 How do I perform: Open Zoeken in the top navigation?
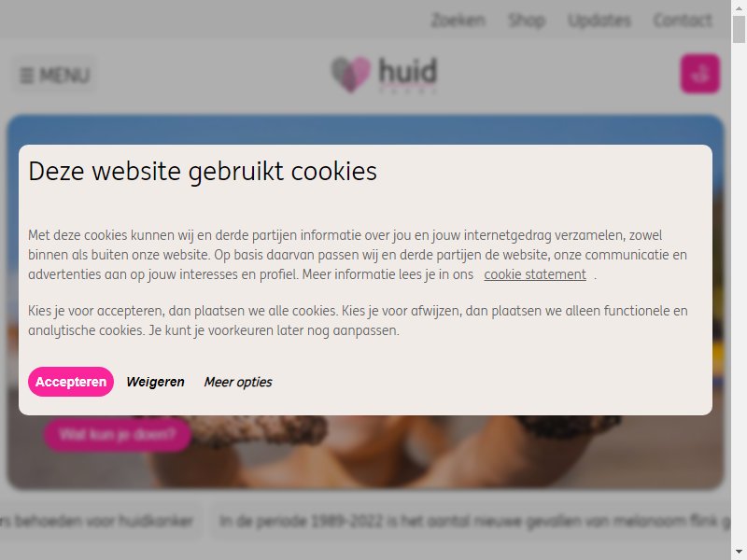[x=458, y=21]
